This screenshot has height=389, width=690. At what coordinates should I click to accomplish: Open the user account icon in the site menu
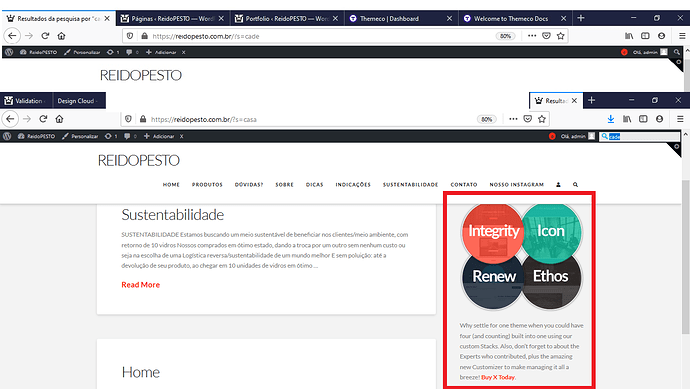558,184
